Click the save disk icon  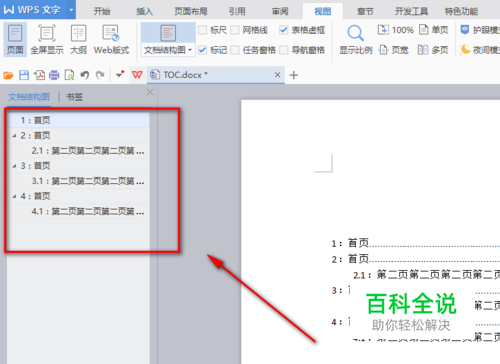pos(24,75)
